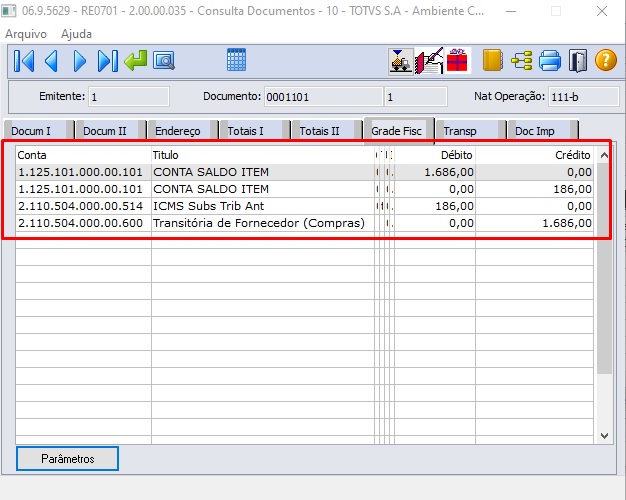The width and height of the screenshot is (626, 500).
Task: Click the red gift box icon
Action: pyautogui.click(x=457, y=60)
